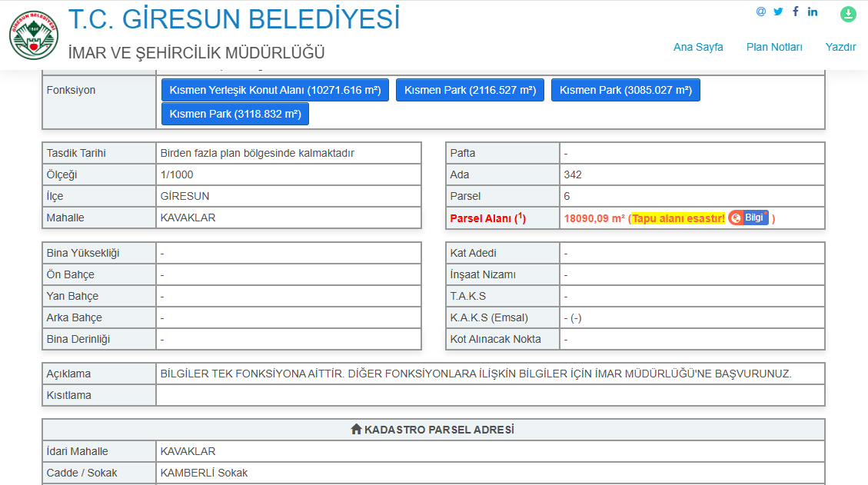This screenshot has height=485, width=868.
Task: Click the Yazdır link
Action: click(840, 47)
